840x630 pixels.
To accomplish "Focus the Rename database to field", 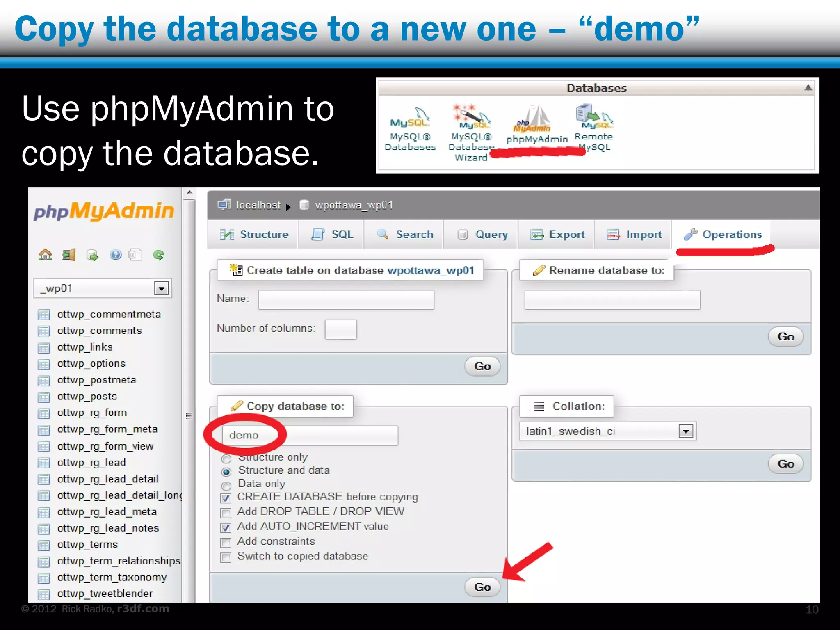I will coord(612,300).
